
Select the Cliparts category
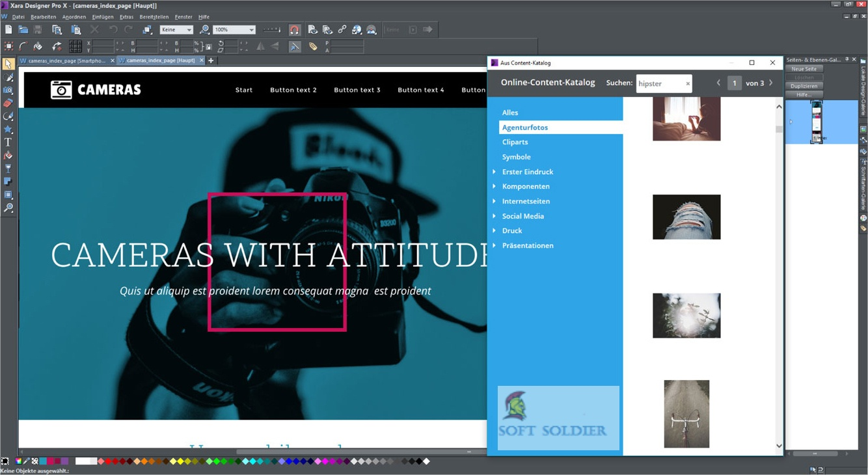pos(515,142)
